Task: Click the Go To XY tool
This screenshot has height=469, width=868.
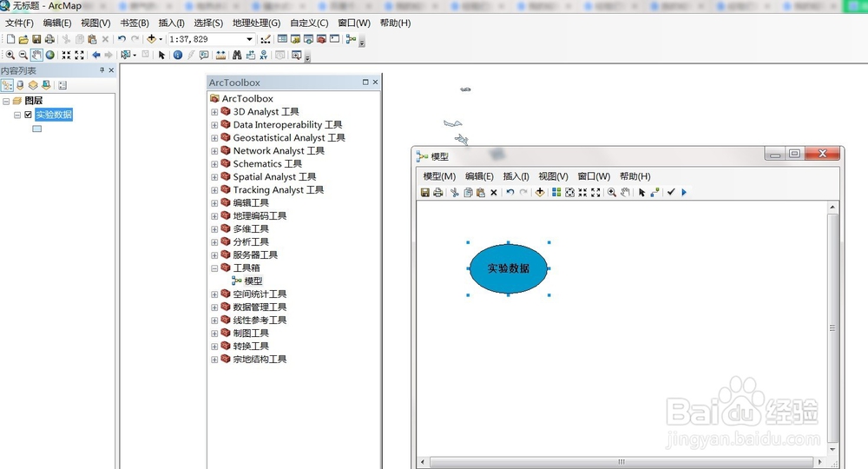Action: [264, 55]
